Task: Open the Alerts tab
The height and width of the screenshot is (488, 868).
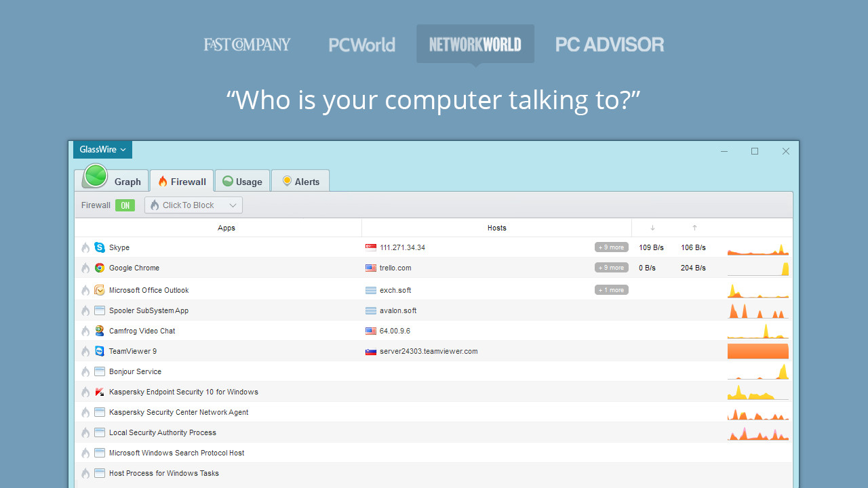Action: click(x=300, y=181)
